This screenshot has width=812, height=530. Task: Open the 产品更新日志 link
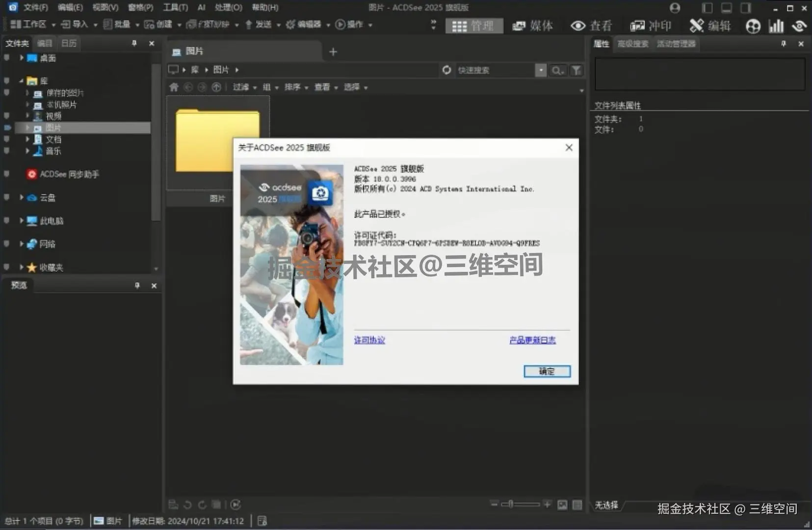point(532,340)
